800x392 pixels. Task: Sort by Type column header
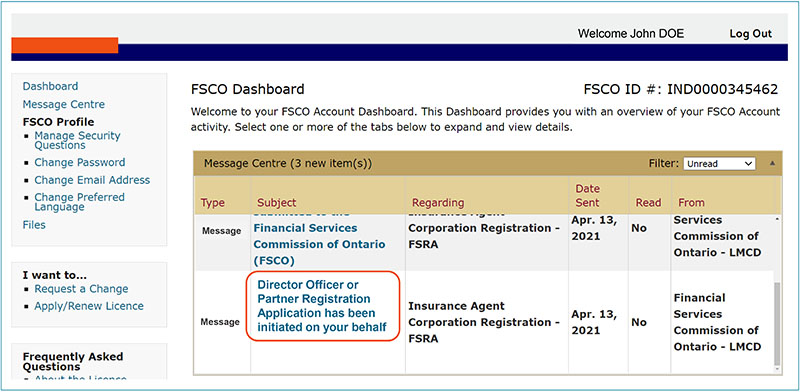coord(213,203)
